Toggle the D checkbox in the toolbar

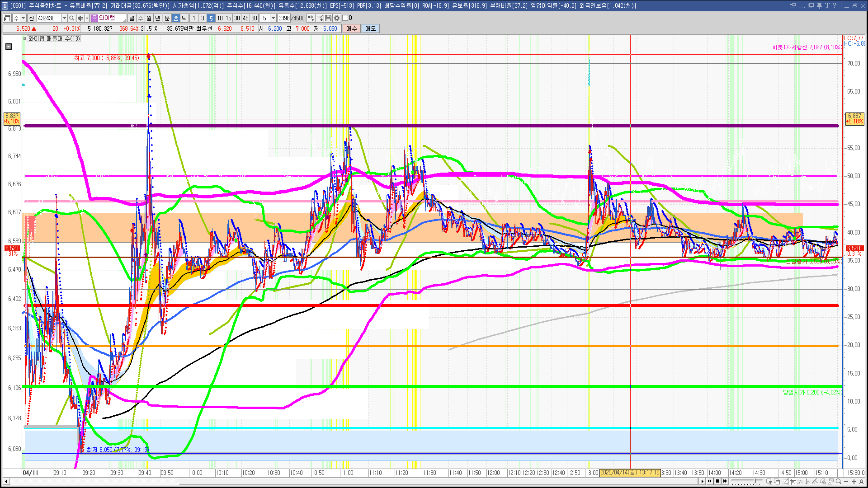345,18
